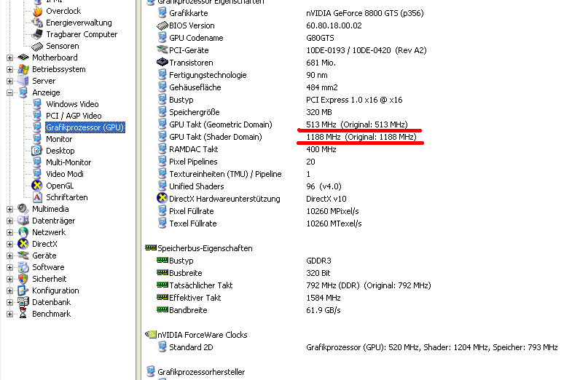Open the Video Modi tree item
Image resolution: width=588 pixels, height=380 pixels.
pyautogui.click(x=65, y=174)
